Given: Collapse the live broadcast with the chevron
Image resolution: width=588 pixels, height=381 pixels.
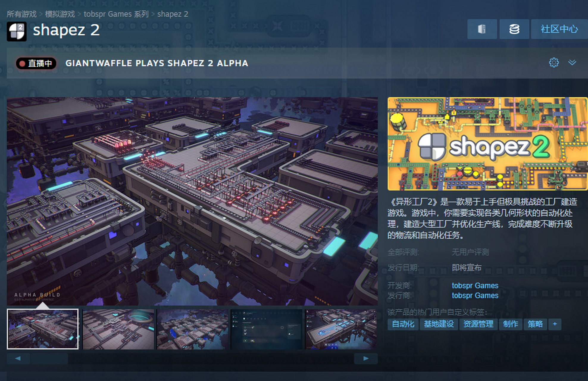Looking at the screenshot, I should (x=572, y=63).
